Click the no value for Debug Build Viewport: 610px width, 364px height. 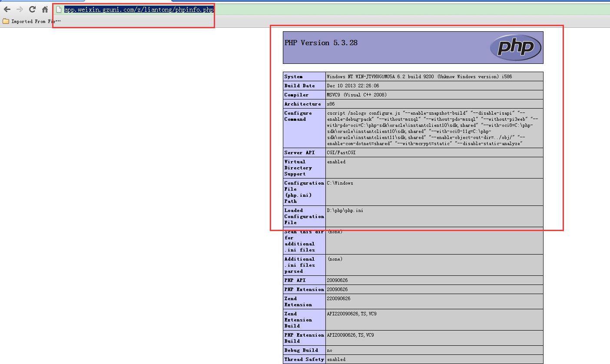point(329,350)
